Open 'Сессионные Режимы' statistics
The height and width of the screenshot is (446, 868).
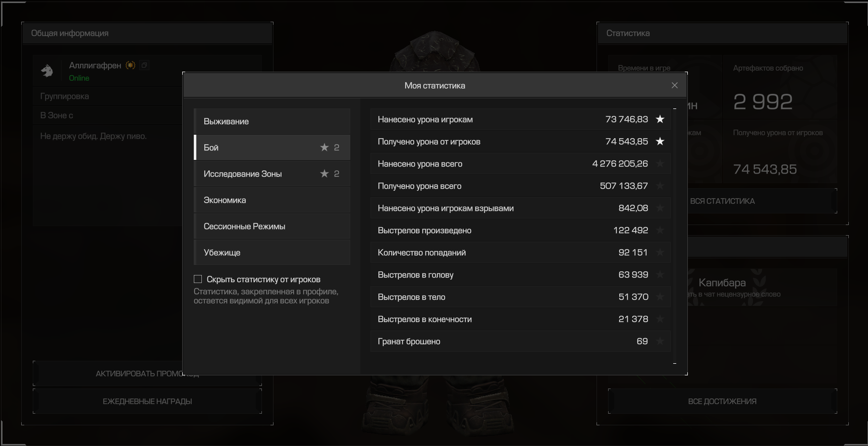coord(272,227)
